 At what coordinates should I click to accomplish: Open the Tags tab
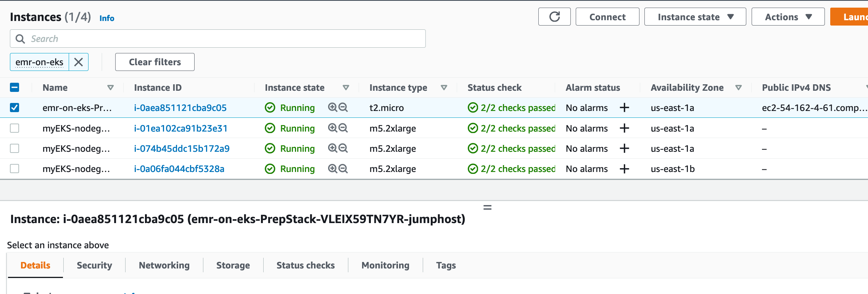[446, 265]
